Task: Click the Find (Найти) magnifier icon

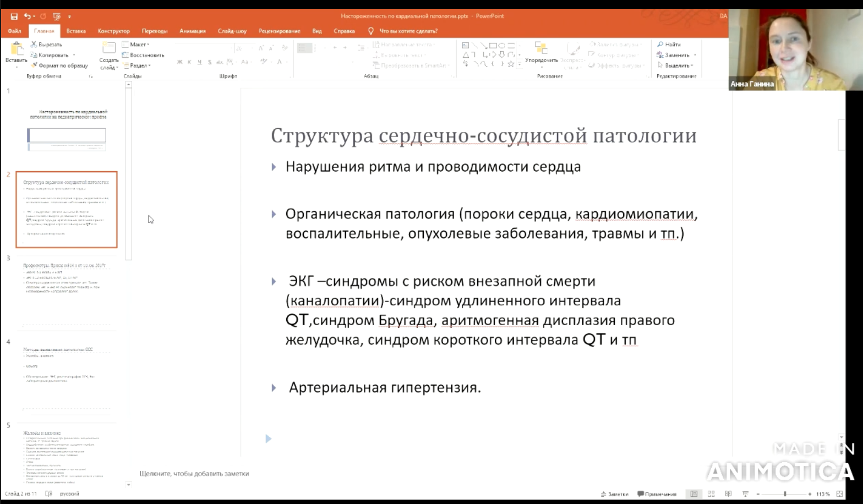Action: [x=660, y=45]
